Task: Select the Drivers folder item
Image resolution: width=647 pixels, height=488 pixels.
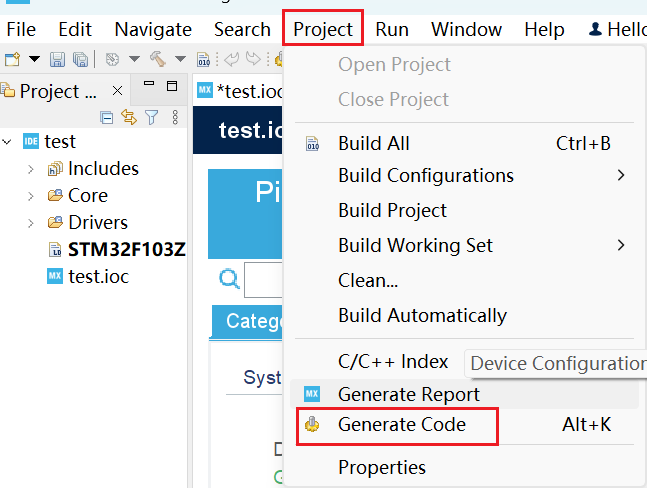Action: click(x=98, y=223)
